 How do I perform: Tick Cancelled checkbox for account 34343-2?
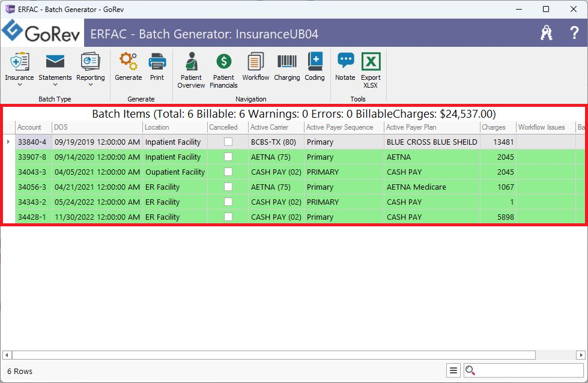[228, 202]
